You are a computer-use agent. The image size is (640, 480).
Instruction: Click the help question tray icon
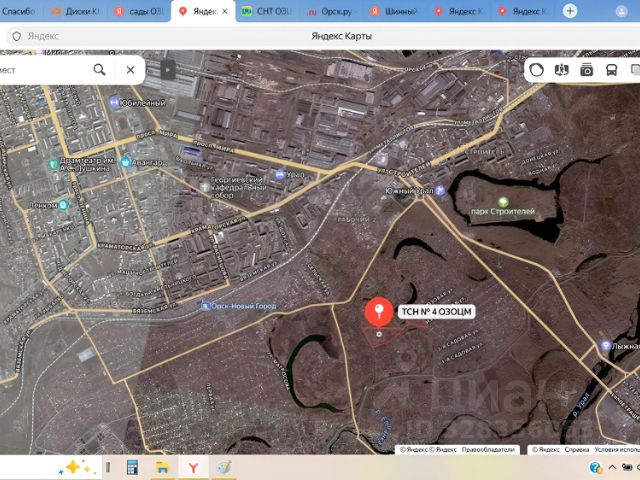click(596, 467)
